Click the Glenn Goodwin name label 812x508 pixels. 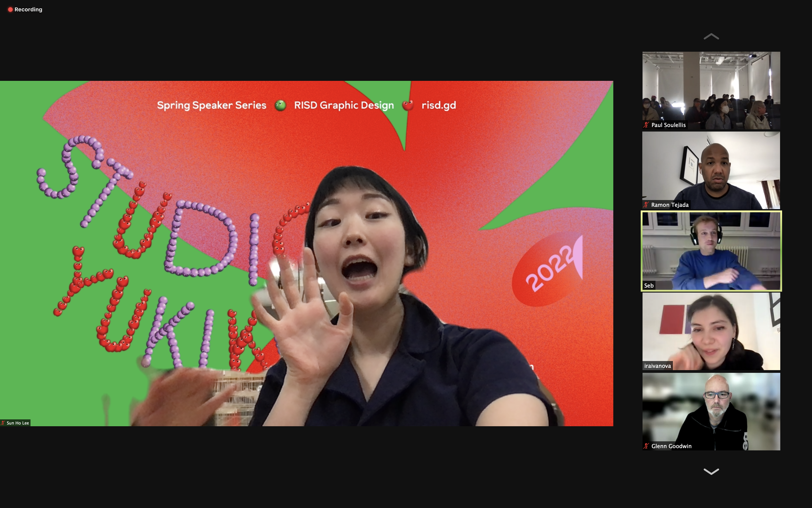click(x=671, y=446)
